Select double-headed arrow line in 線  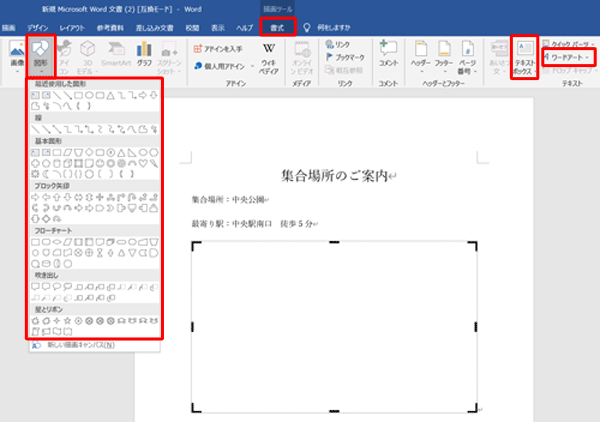(x=57, y=129)
